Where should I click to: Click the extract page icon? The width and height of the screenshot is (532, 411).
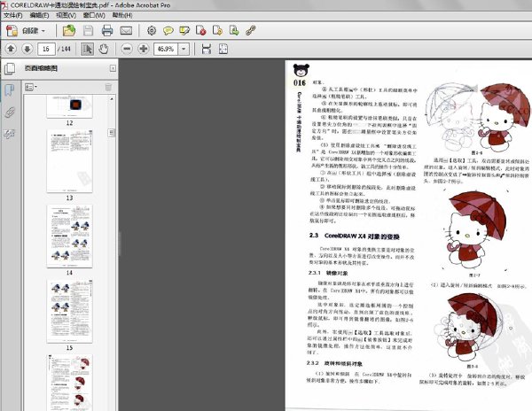click(217, 31)
